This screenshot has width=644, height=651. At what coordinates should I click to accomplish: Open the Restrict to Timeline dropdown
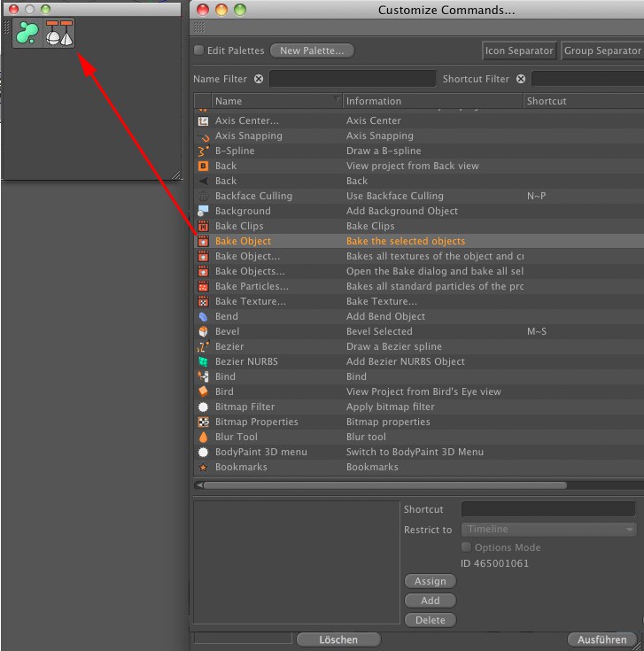(x=548, y=530)
